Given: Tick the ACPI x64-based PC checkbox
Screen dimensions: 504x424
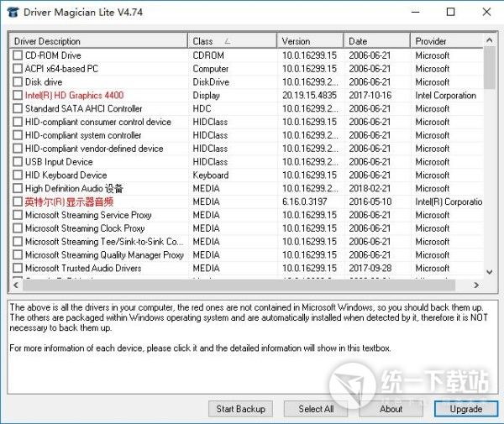Looking at the screenshot, I should pos(18,68).
